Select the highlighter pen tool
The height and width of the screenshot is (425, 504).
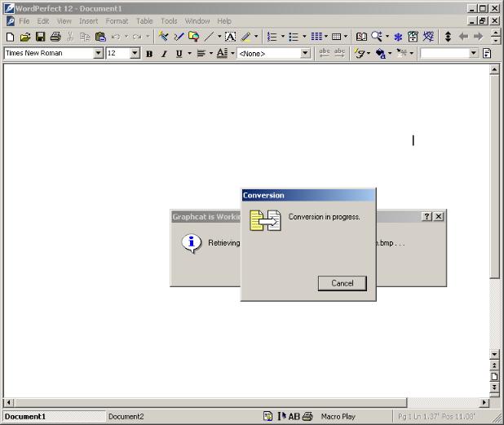[x=246, y=37]
